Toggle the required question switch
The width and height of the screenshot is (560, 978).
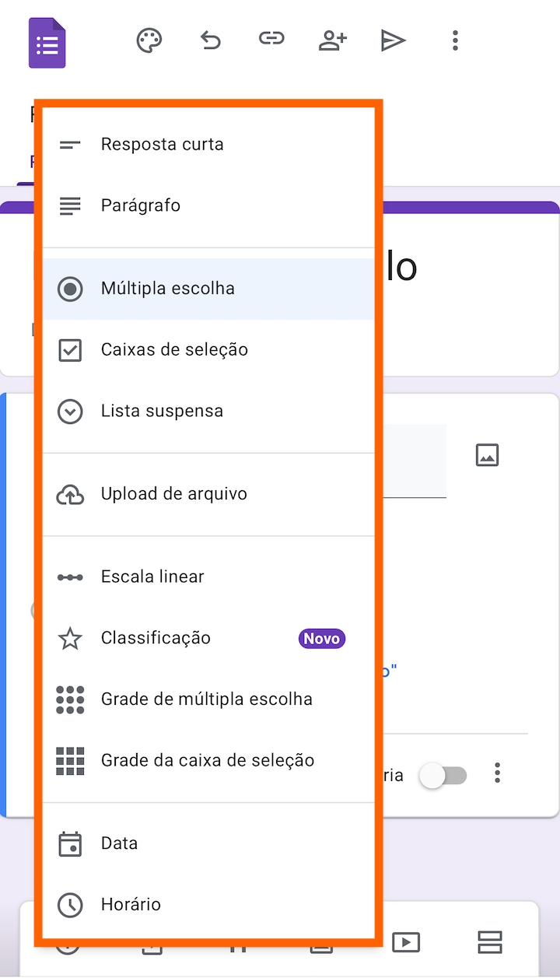tap(443, 776)
